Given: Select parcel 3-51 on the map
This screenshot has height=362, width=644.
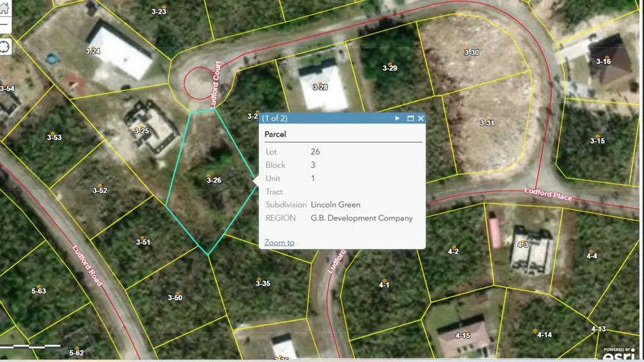Looking at the screenshot, I should coord(143,242).
